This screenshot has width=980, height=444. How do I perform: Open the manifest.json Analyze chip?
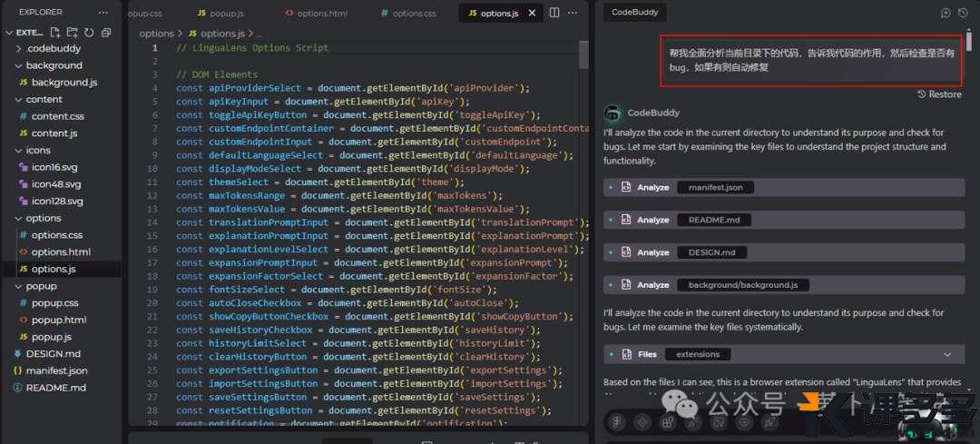point(716,187)
